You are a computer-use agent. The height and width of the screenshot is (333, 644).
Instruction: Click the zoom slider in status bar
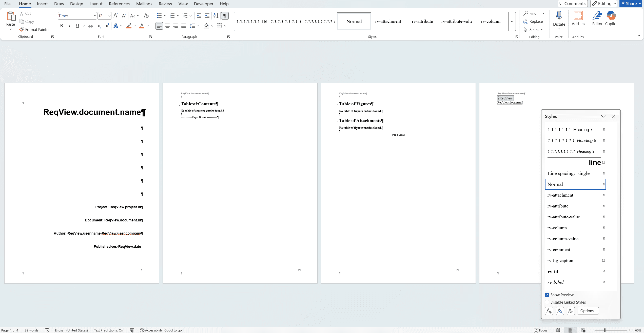click(x=611, y=330)
